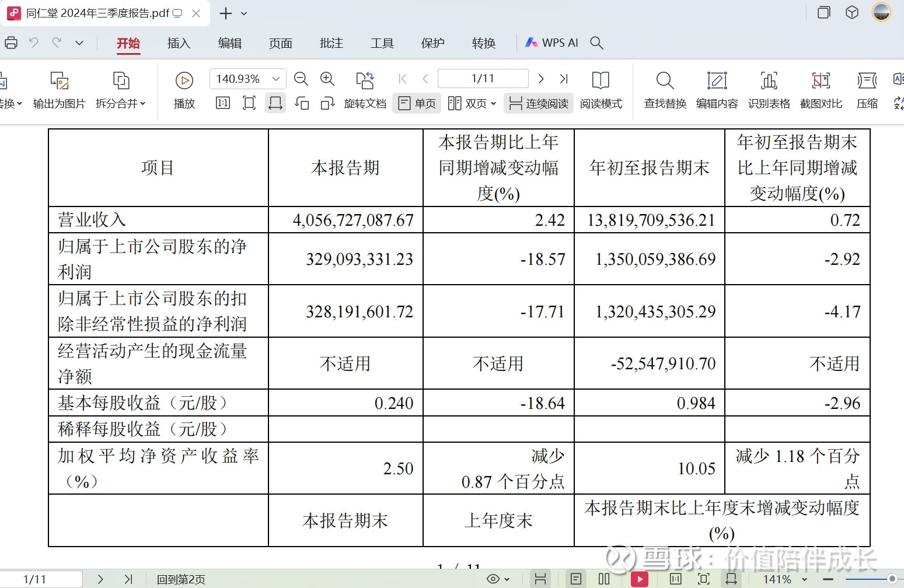Click the actual size icon in status bar
The width and height of the screenshot is (904, 588).
tap(676, 579)
